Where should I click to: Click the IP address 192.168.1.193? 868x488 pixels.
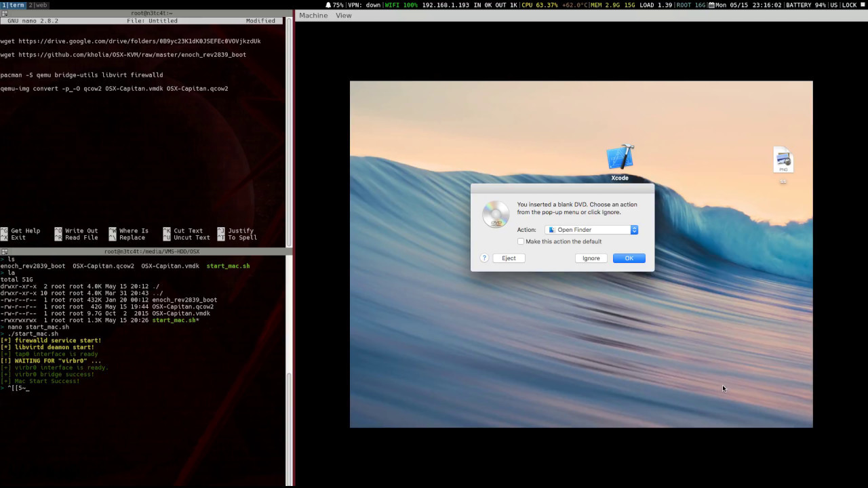(446, 5)
